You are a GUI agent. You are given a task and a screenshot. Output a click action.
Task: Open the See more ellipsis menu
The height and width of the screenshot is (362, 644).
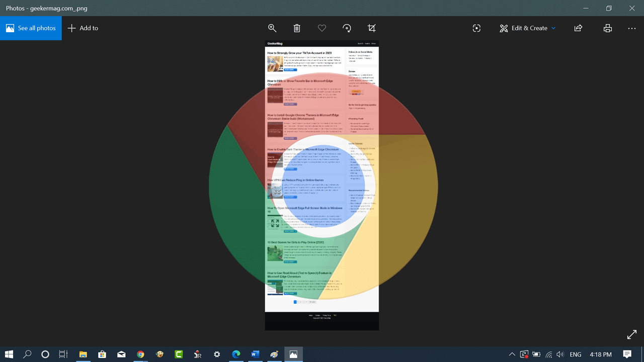(632, 28)
